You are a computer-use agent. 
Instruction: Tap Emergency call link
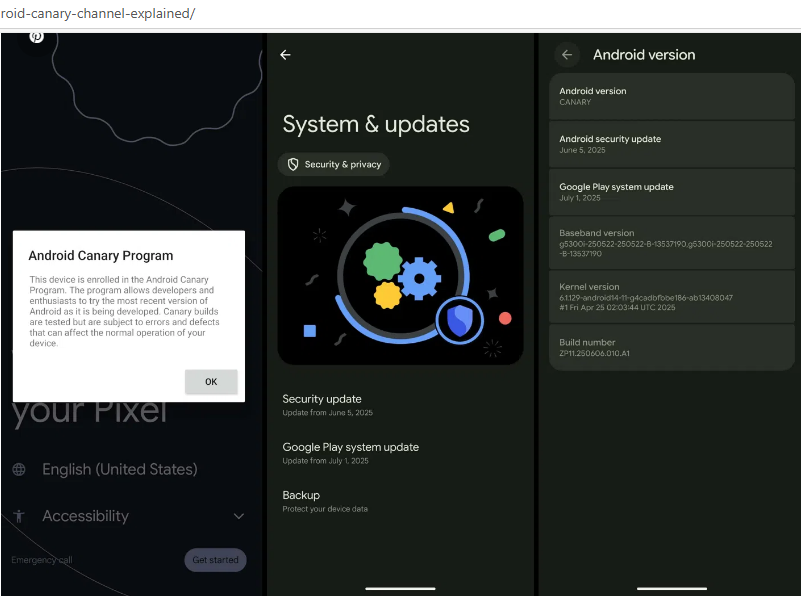click(42, 560)
